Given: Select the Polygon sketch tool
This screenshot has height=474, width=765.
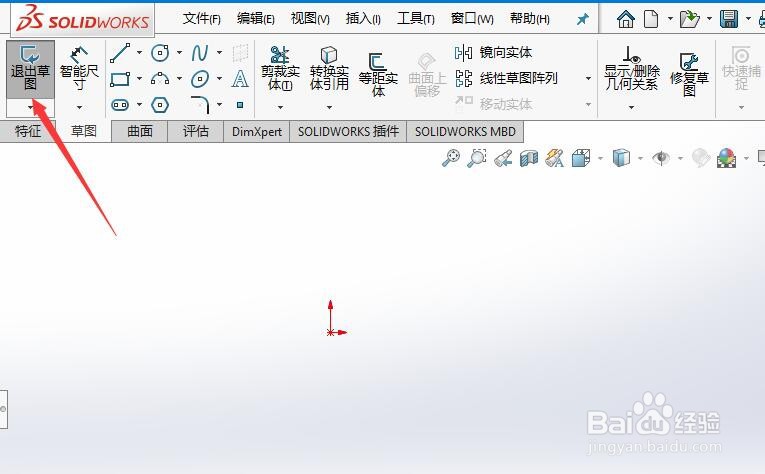Looking at the screenshot, I should 160,105.
